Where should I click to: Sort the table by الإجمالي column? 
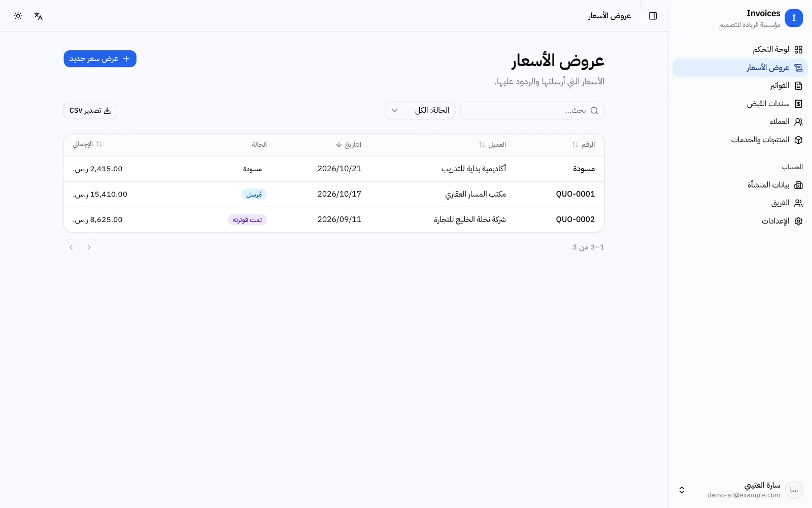tap(88, 144)
